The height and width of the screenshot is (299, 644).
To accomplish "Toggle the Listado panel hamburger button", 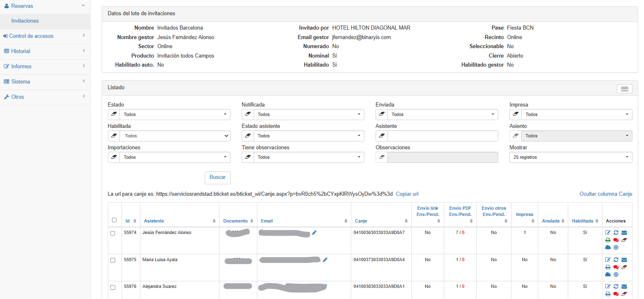I will click(625, 89).
